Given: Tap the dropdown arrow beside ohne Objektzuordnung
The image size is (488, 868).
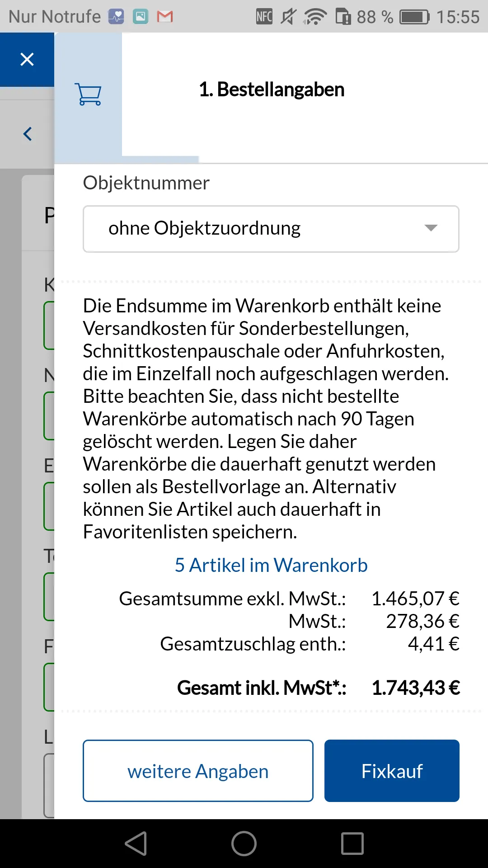Looking at the screenshot, I should tap(431, 228).
